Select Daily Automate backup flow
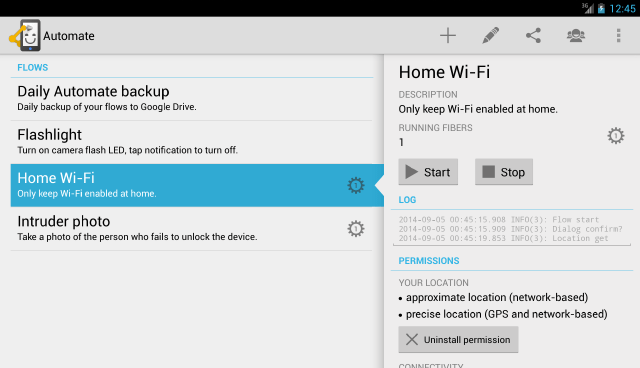 tap(191, 99)
